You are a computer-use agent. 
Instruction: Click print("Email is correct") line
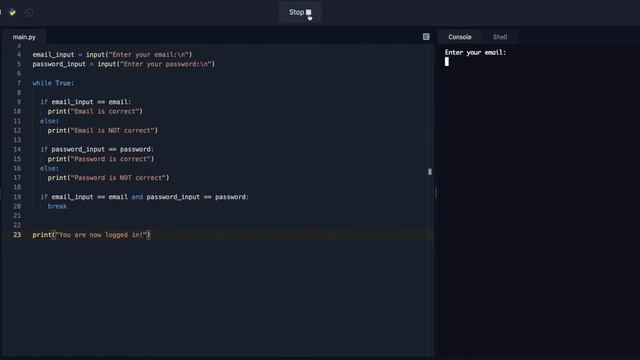pos(95,111)
